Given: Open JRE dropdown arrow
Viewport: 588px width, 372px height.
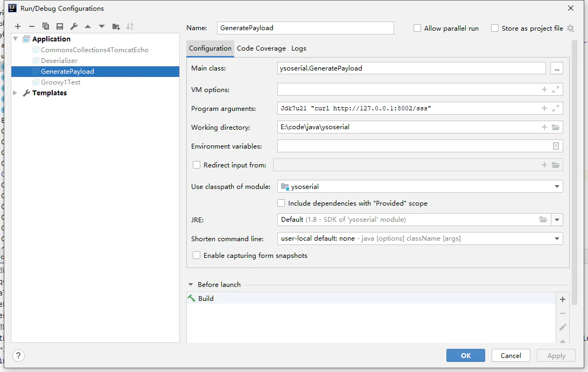Looking at the screenshot, I should point(557,220).
